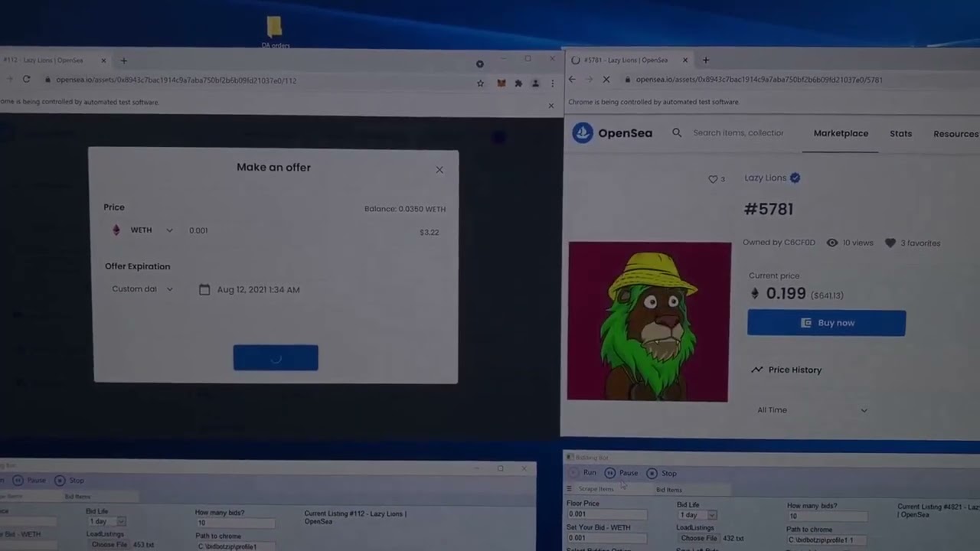Open the All Time range dropdown
980x551 pixels.
click(812, 410)
